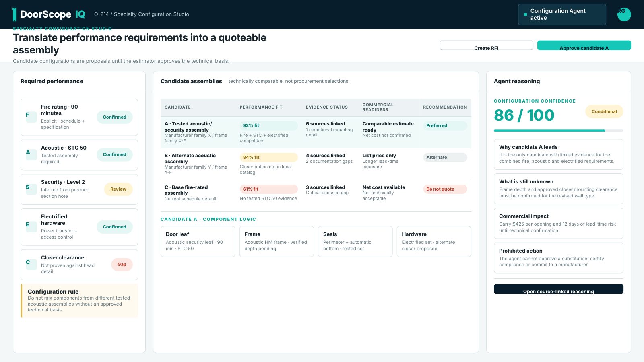Click the Do not quote tag
This screenshot has width=644, height=362.
click(x=445, y=189)
